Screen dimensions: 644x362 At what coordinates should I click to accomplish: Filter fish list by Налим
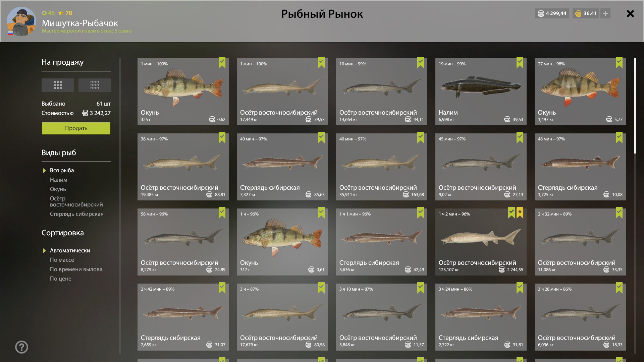pos(59,180)
